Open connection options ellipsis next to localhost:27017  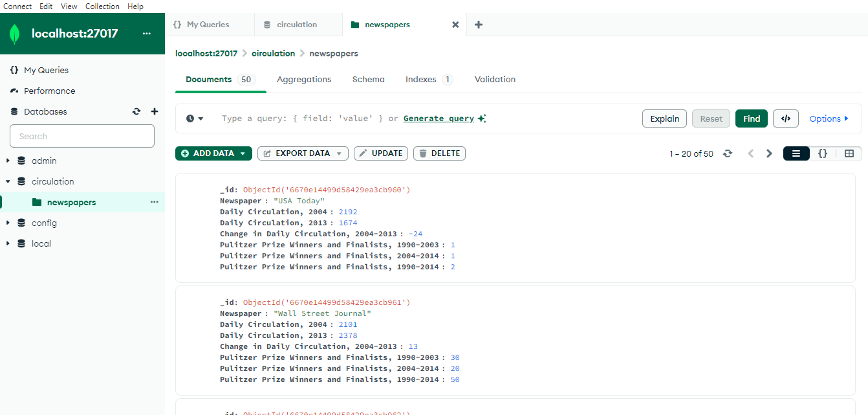point(147,34)
